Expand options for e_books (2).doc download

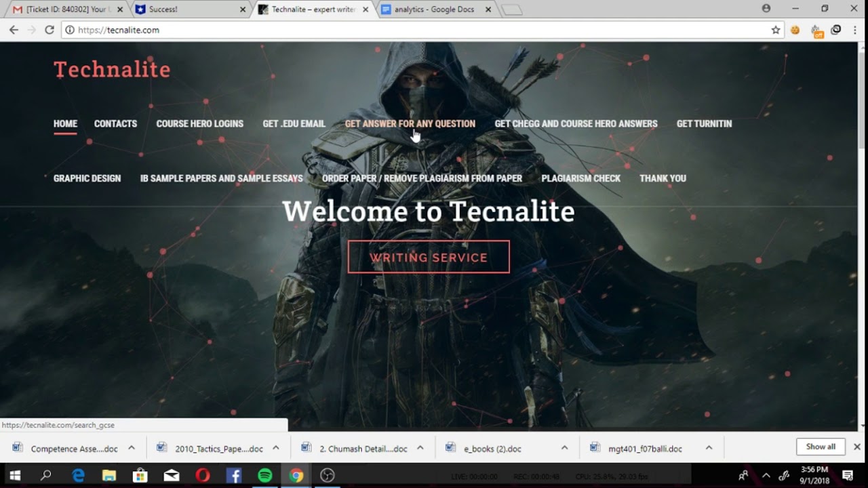(x=564, y=447)
